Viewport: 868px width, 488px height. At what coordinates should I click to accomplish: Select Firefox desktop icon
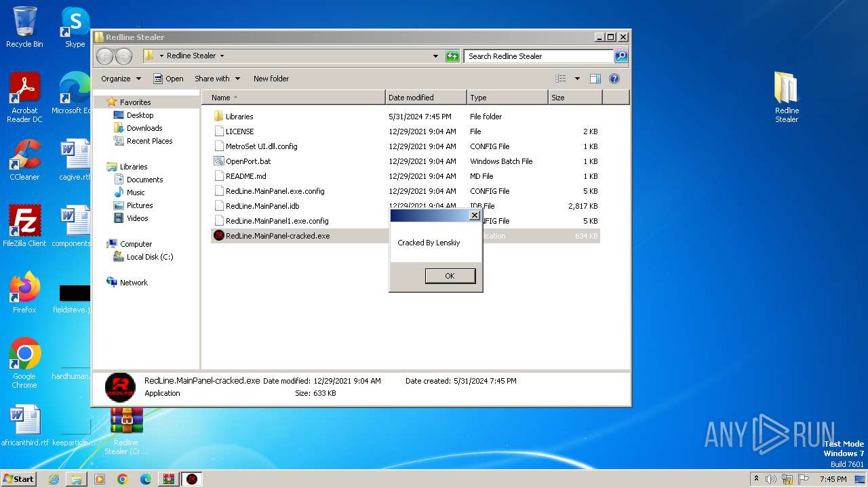click(x=24, y=293)
